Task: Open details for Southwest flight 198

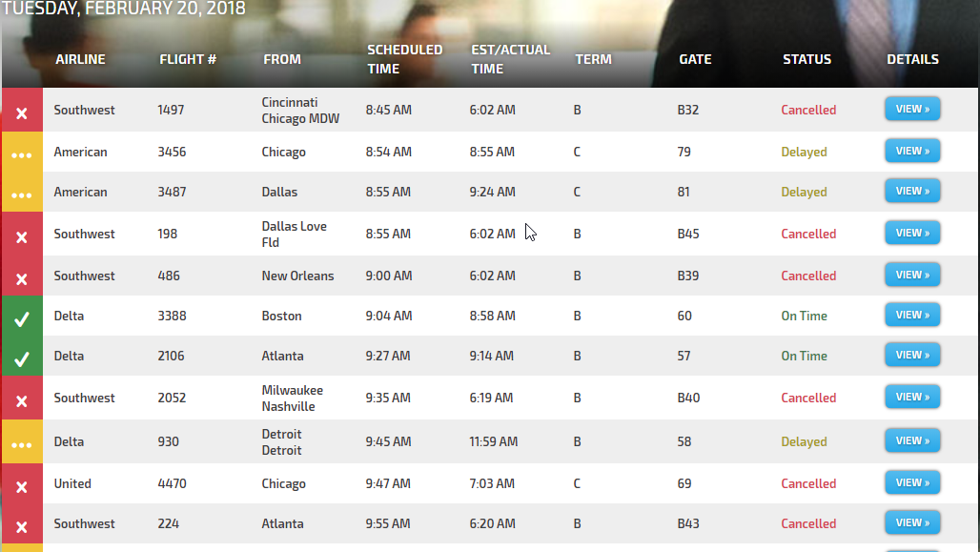Action: [912, 233]
